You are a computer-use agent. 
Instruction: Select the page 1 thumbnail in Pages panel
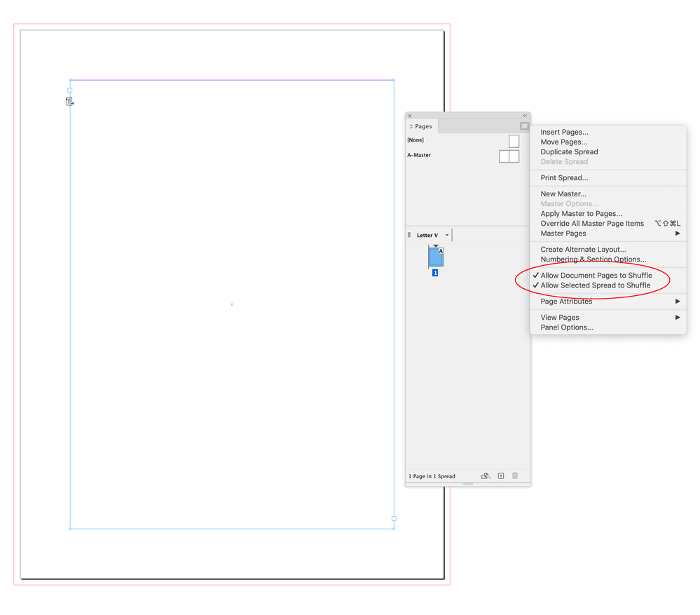(435, 258)
